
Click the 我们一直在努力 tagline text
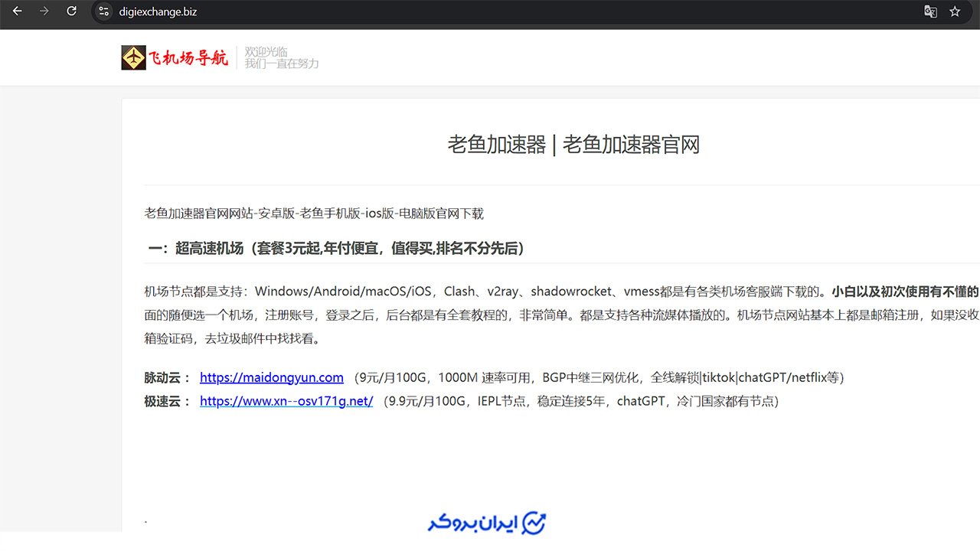(x=282, y=64)
